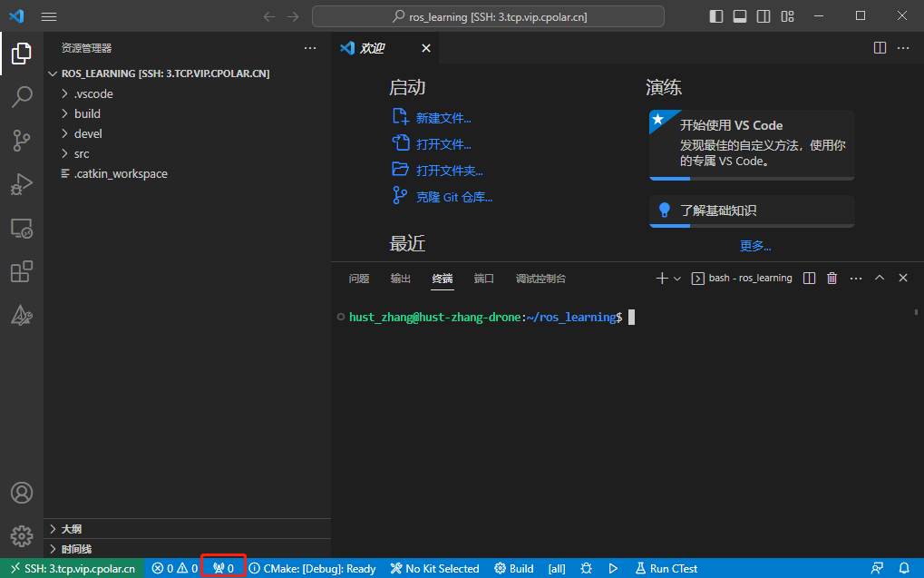Click the 克隆 Git 仓库 link
Viewport: 924px width, 578px height.
(453, 197)
